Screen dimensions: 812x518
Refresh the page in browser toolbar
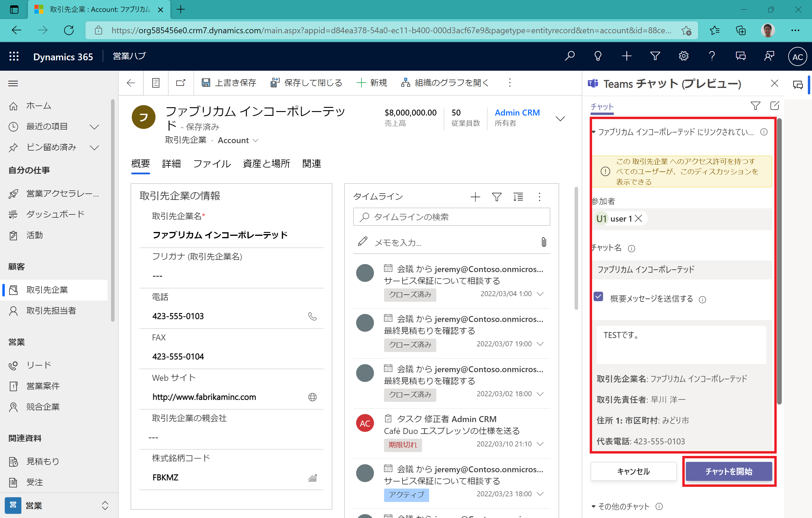(x=69, y=30)
